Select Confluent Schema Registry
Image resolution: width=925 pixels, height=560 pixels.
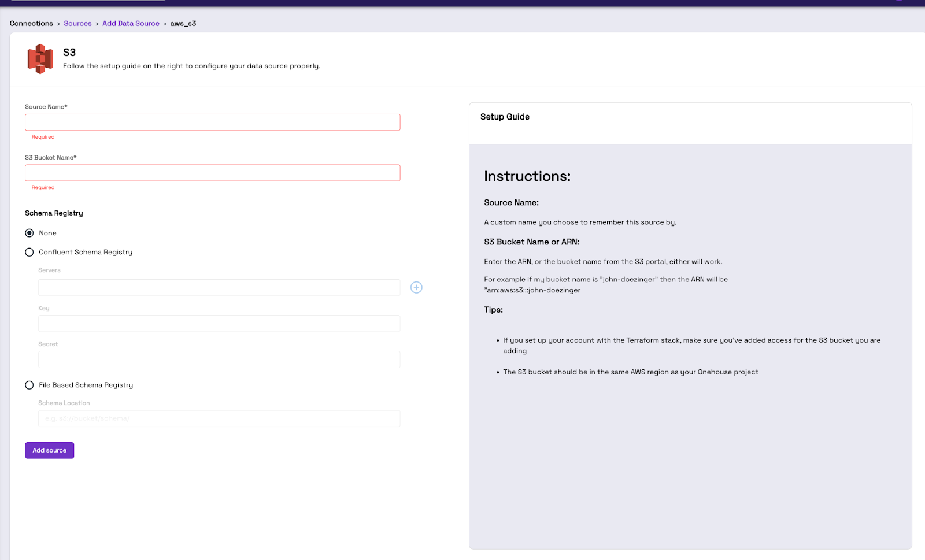pyautogui.click(x=29, y=252)
